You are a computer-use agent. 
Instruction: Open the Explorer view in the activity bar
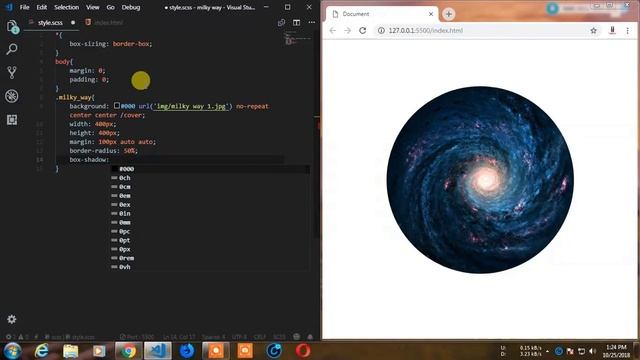[12, 27]
